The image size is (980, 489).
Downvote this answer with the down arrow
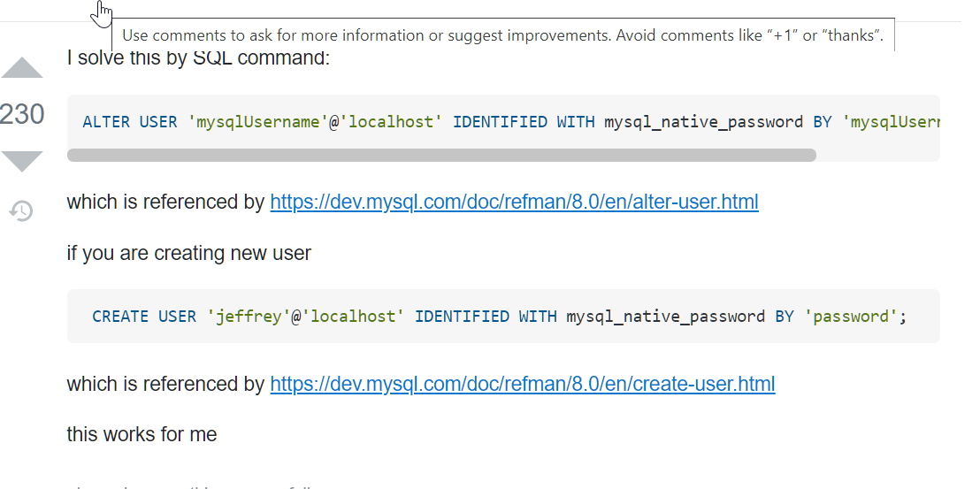tap(22, 161)
